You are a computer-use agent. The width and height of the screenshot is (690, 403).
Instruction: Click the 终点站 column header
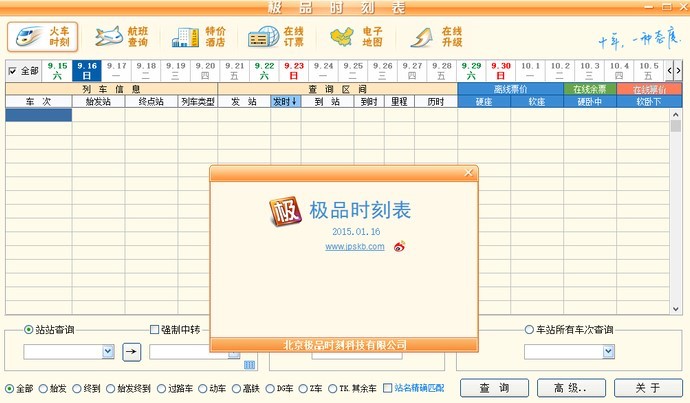pyautogui.click(x=151, y=102)
